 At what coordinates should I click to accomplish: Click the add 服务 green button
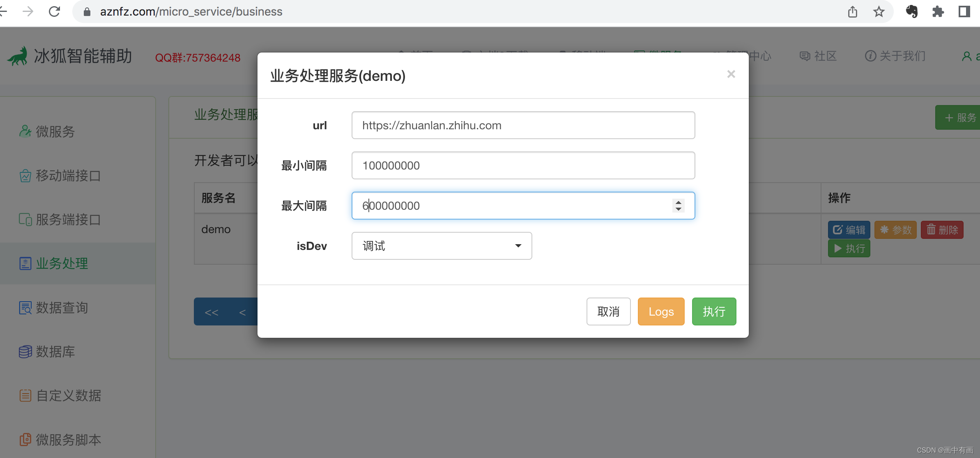[x=958, y=117]
